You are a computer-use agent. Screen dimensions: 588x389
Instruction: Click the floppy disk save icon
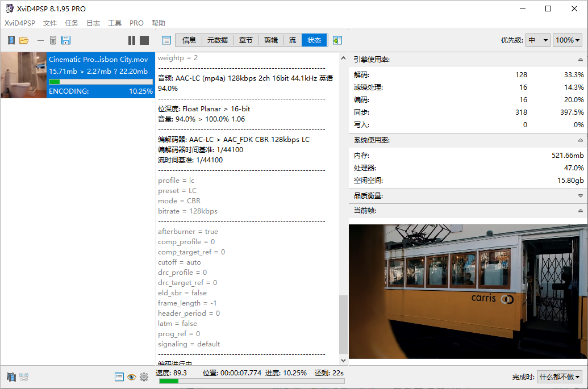pos(66,40)
